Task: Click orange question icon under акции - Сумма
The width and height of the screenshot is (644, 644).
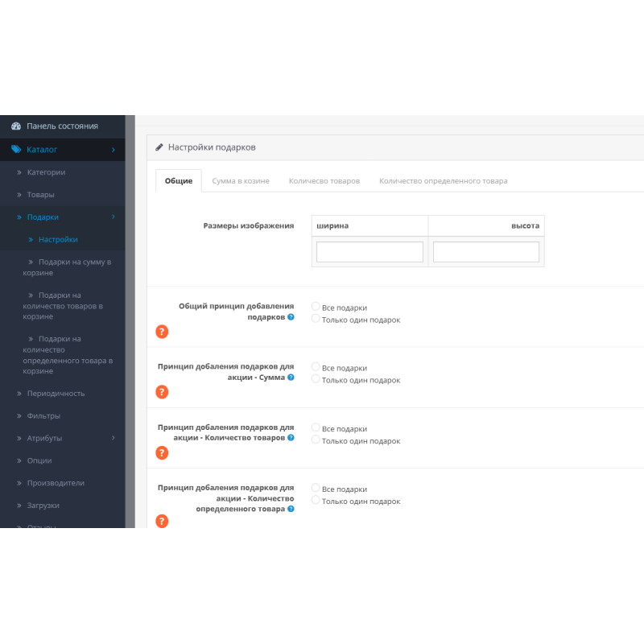Action: [162, 392]
